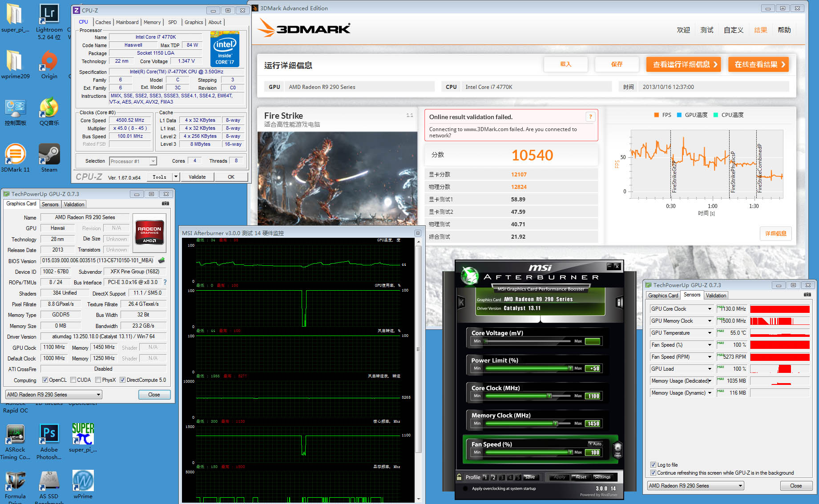The image size is (819, 504).
Task: Select Afterburner profile slot 1
Action: click(x=486, y=477)
